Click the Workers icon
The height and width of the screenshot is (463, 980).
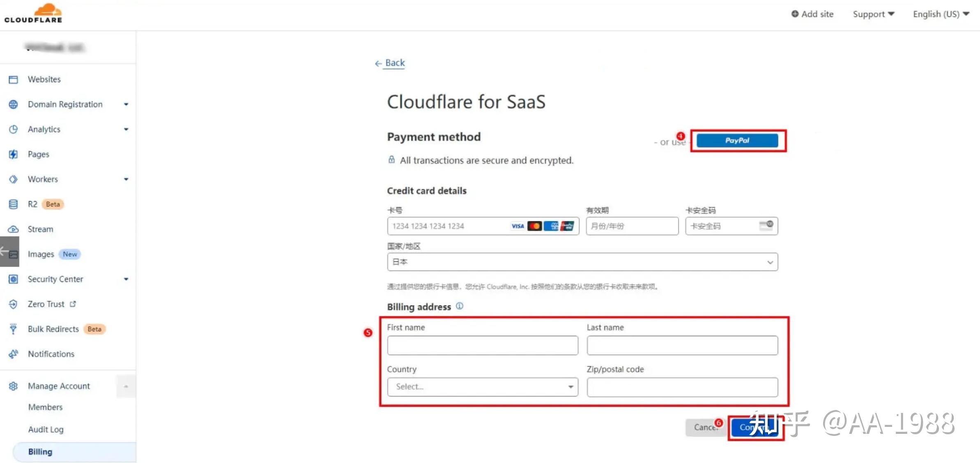[13, 179]
